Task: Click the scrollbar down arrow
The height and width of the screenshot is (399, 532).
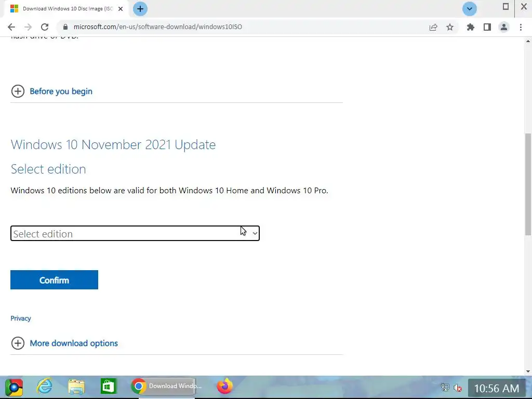Action: 528,371
